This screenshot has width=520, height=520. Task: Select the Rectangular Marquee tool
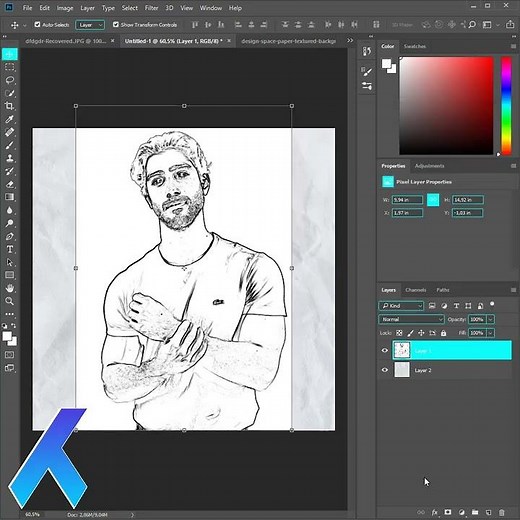[x=10, y=67]
